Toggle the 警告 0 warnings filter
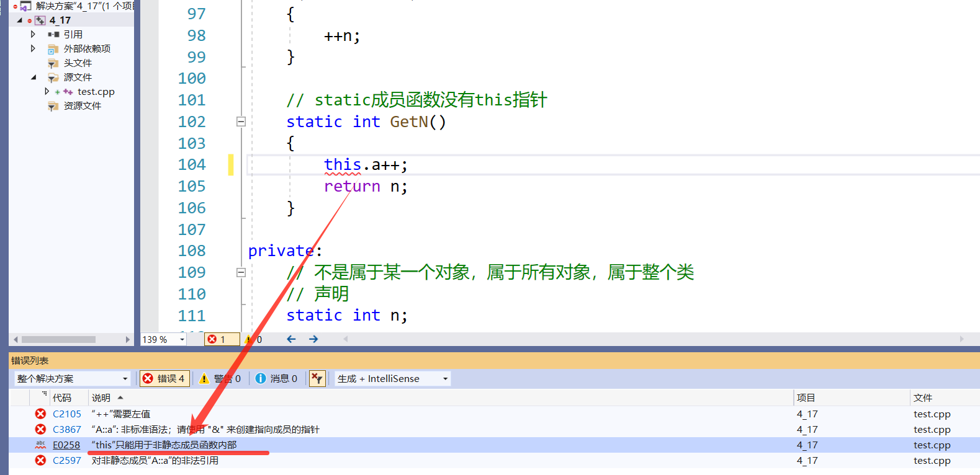 coord(220,378)
